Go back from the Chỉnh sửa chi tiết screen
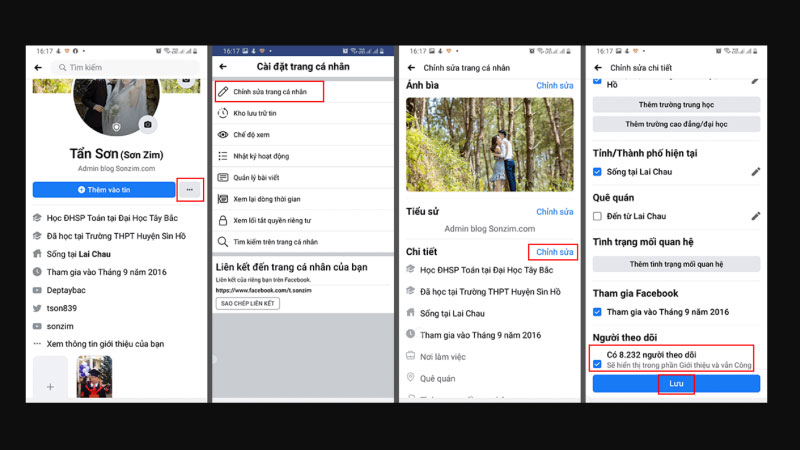 (x=597, y=68)
